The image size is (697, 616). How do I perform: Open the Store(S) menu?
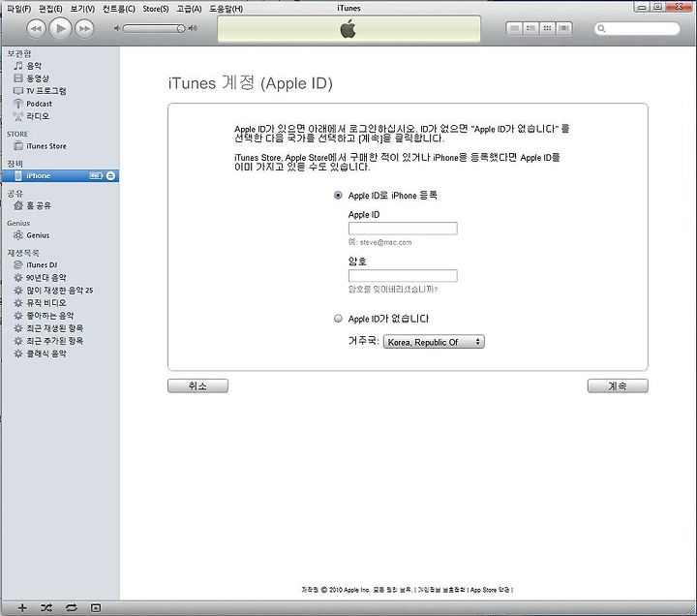[156, 9]
